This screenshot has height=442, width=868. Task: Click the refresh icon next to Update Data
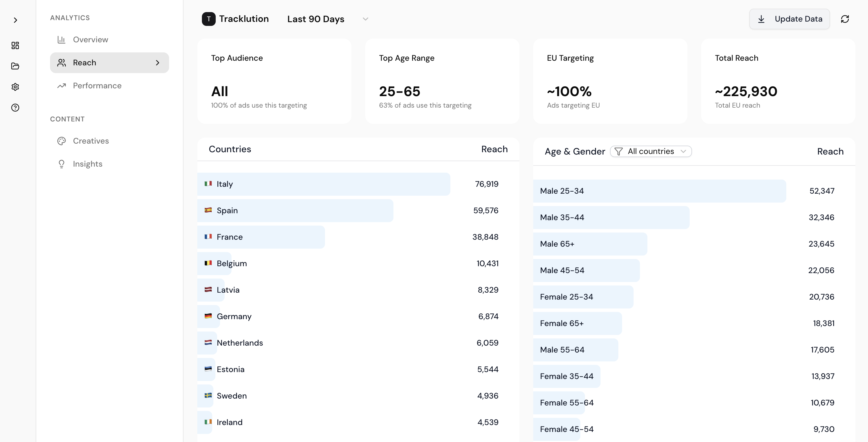point(846,19)
